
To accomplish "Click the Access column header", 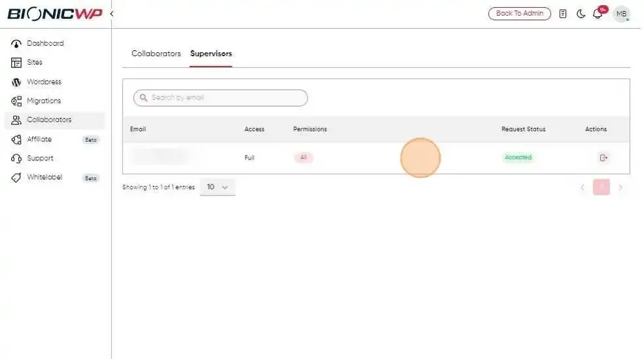I will point(254,129).
